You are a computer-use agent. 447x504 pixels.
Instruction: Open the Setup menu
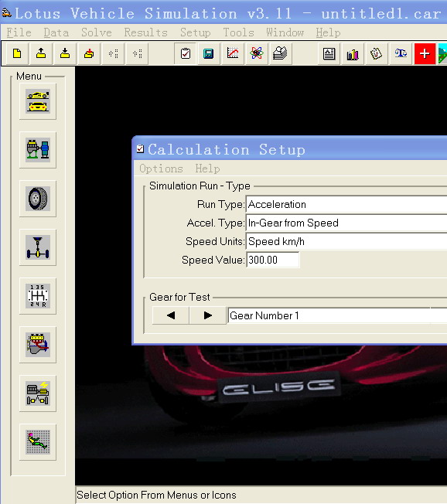coord(195,32)
